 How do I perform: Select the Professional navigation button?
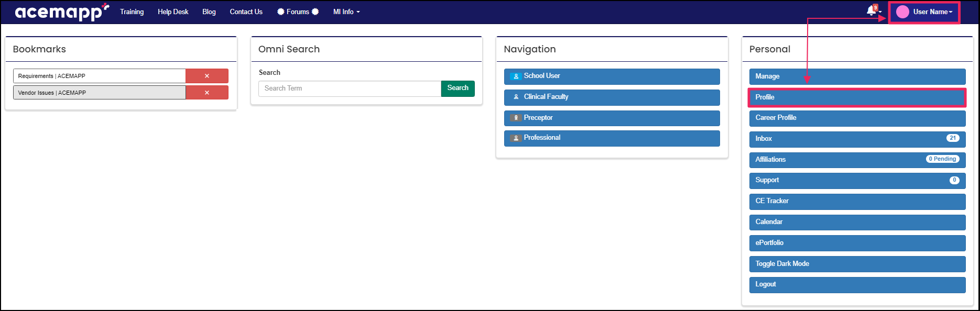(612, 138)
